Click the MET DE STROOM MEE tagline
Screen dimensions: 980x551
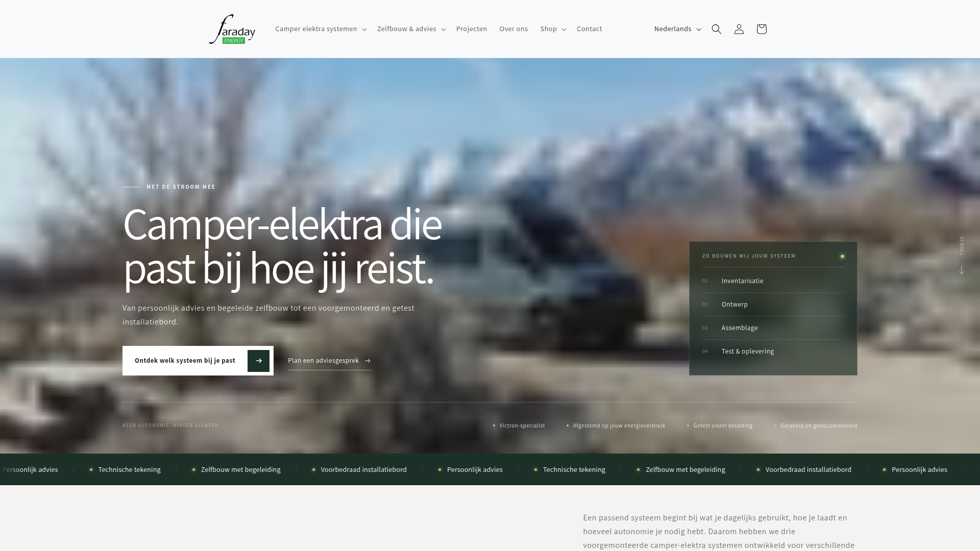(181, 187)
